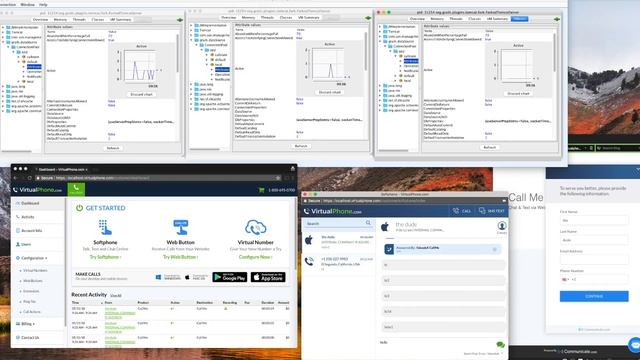
Task: Click Configure Now link
Action: tap(256, 257)
